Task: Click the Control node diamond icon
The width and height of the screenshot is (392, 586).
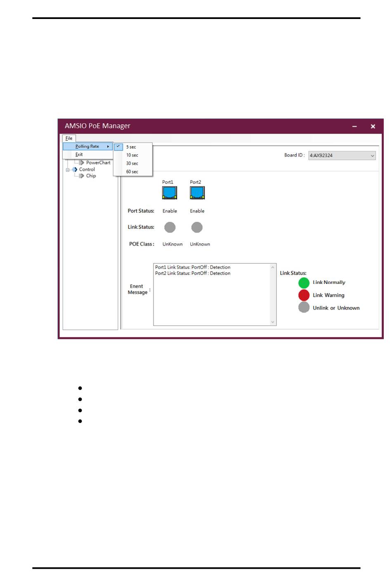Action: pyautogui.click(x=75, y=170)
